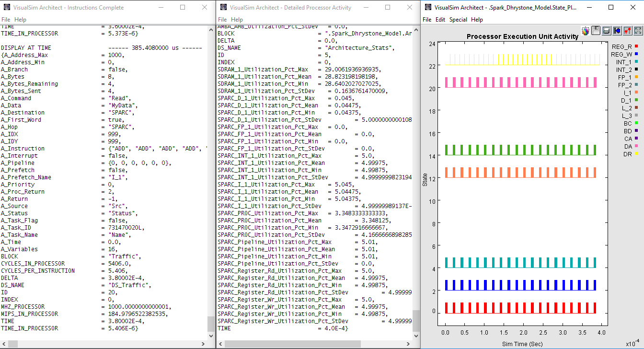The image size is (644, 349).
Task: Click app icon in the State_Plot window title bar
Action: point(427,8)
